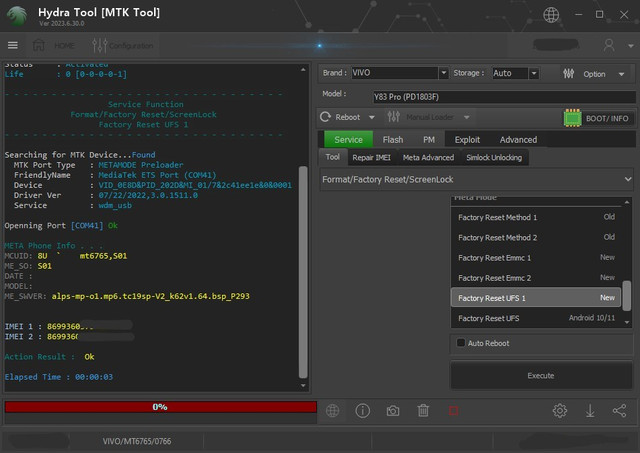The height and width of the screenshot is (453, 640).
Task: Open Configuration
Action: [x=123, y=45]
